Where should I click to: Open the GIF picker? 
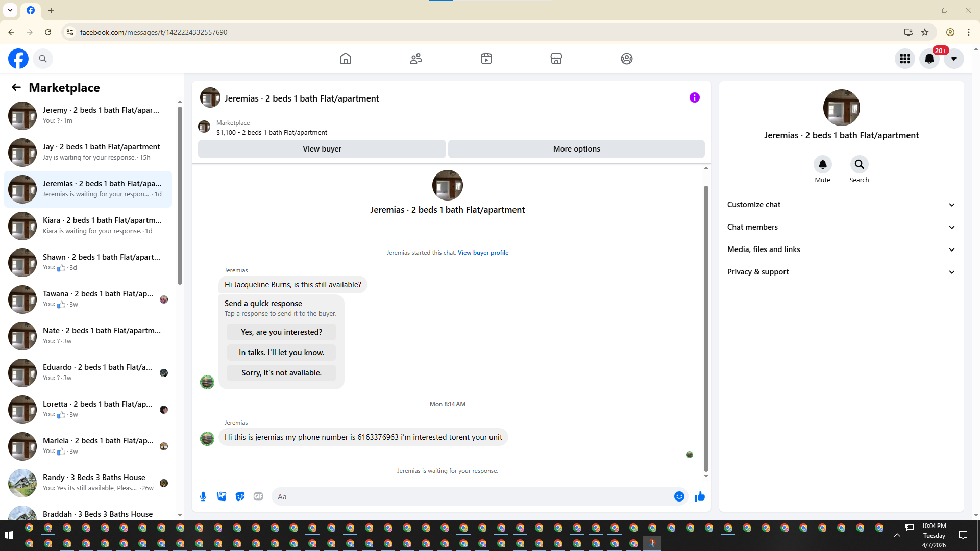258,496
